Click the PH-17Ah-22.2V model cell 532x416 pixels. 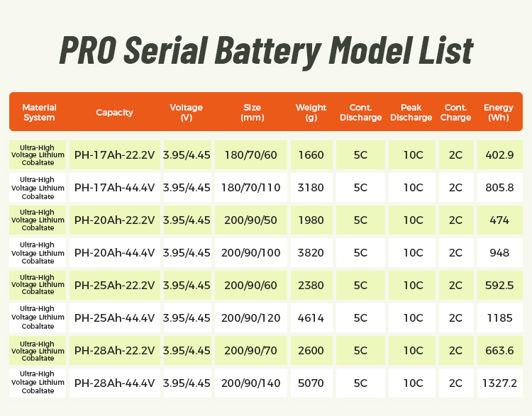click(x=114, y=154)
